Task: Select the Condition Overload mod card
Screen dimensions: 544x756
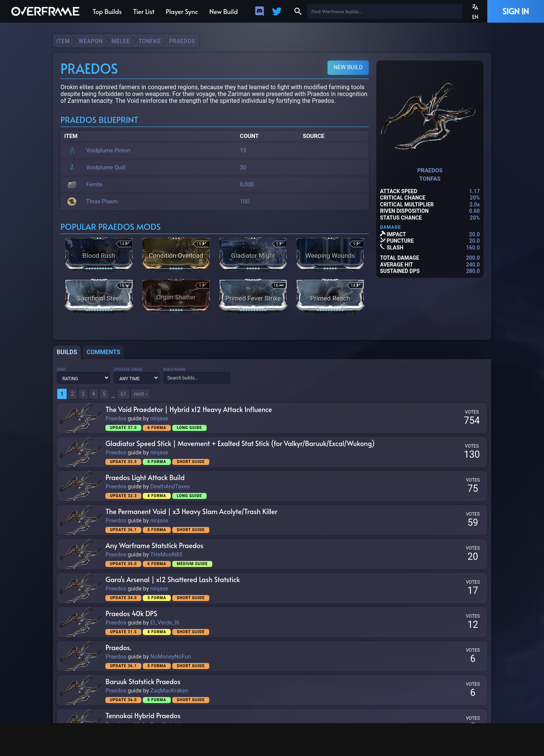Action: (x=176, y=254)
